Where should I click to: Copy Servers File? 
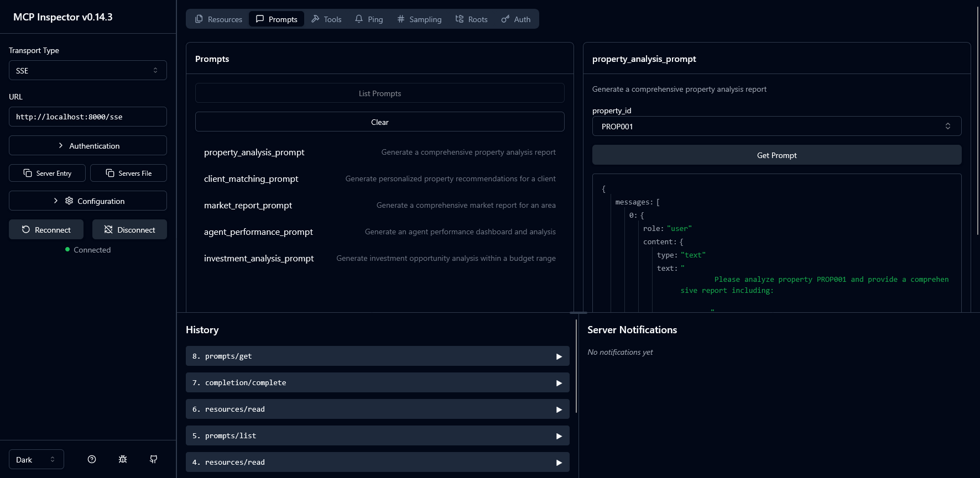pyautogui.click(x=128, y=173)
